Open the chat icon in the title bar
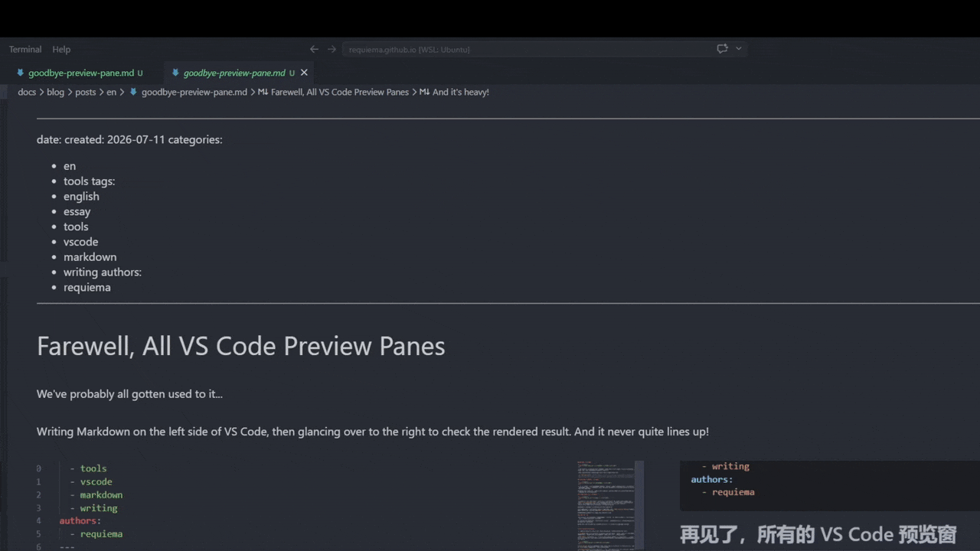Image resolution: width=980 pixels, height=551 pixels. coord(722,49)
